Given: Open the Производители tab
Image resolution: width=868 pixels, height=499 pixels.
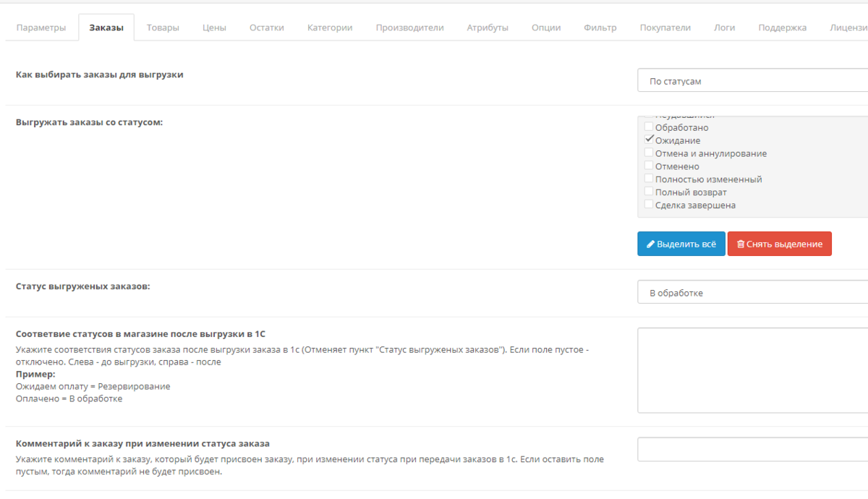Looking at the screenshot, I should click(409, 27).
